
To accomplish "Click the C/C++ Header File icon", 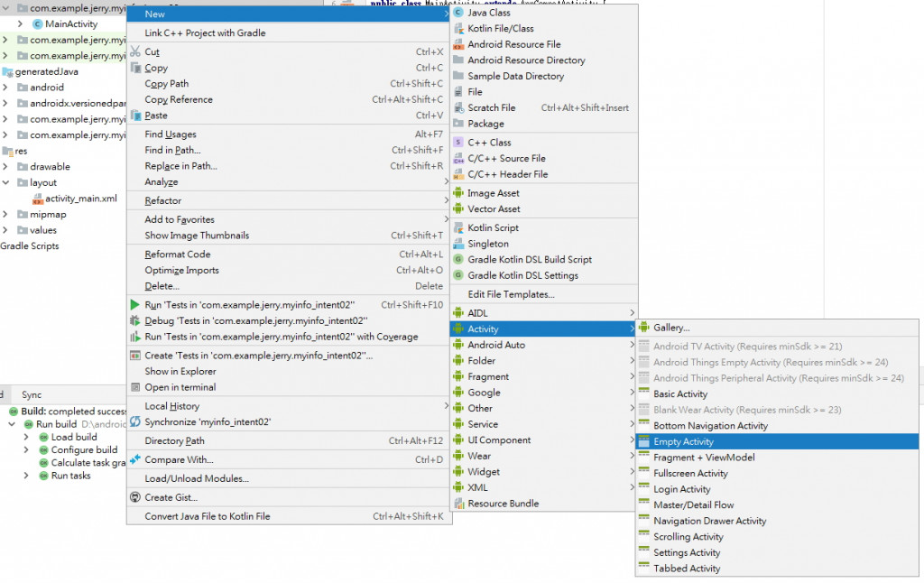I will (458, 174).
